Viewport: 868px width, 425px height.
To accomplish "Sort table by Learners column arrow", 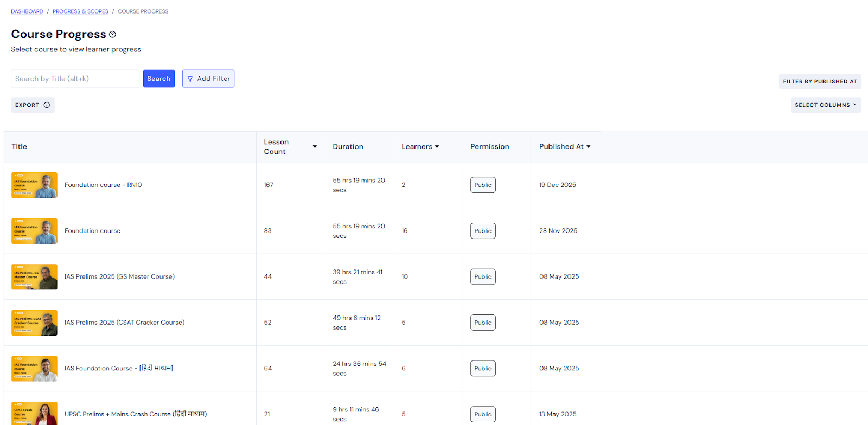I will pyautogui.click(x=437, y=147).
